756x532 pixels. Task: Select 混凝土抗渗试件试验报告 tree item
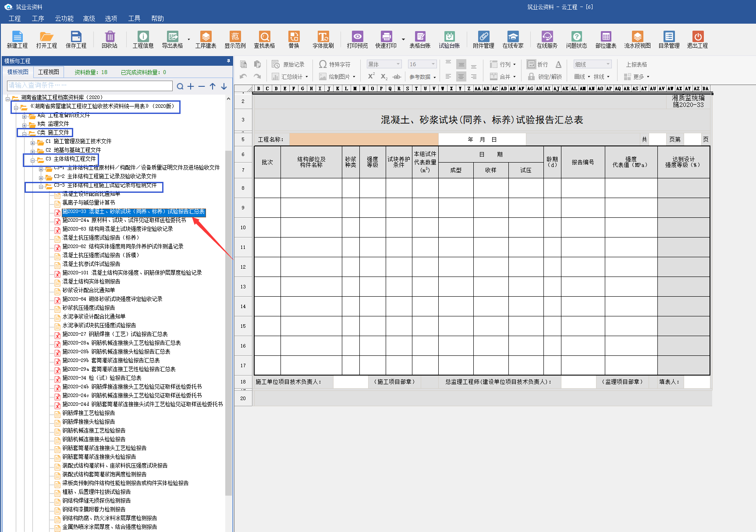tap(91, 264)
